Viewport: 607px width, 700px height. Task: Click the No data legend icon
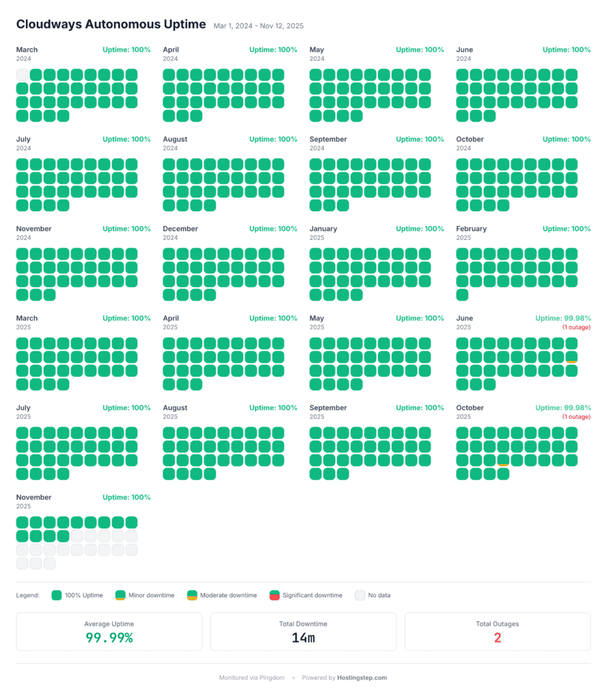[360, 595]
